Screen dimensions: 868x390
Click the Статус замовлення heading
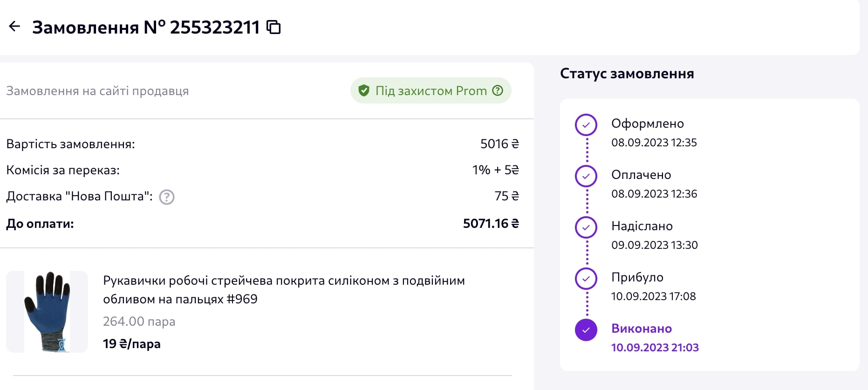(x=627, y=74)
